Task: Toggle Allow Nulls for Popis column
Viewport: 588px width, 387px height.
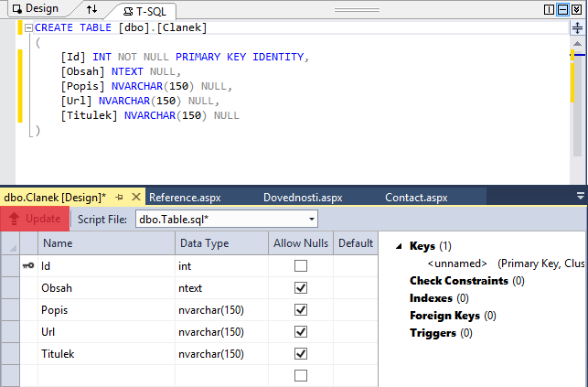Action: tap(301, 310)
